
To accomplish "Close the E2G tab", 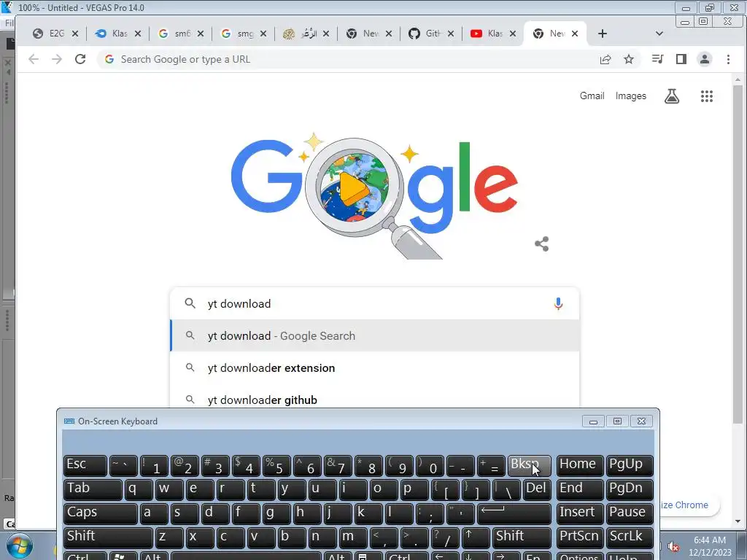I will 75,34.
